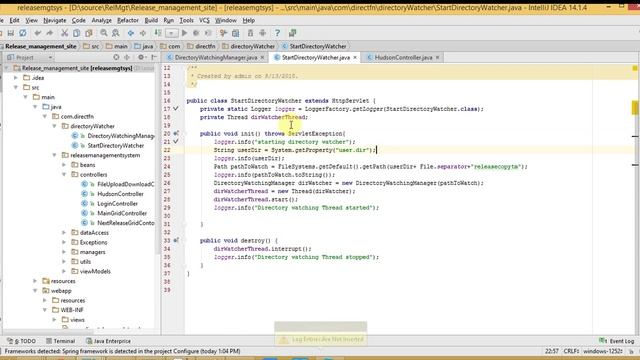Expand the .idea folder
Viewport: 640px width, 360px height.
(x=16, y=78)
